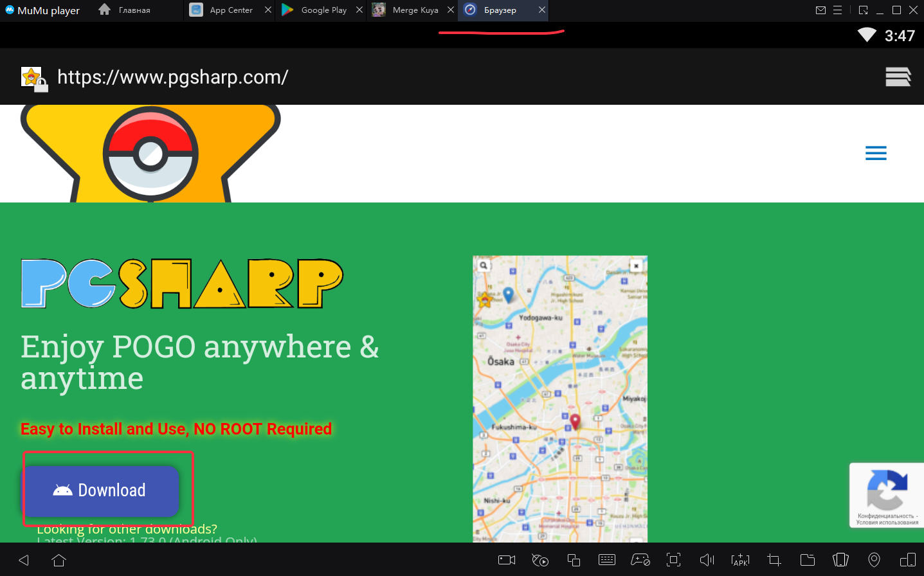924x576 pixels.
Task: Open MuMu mail envelope icon
Action: tap(820, 10)
